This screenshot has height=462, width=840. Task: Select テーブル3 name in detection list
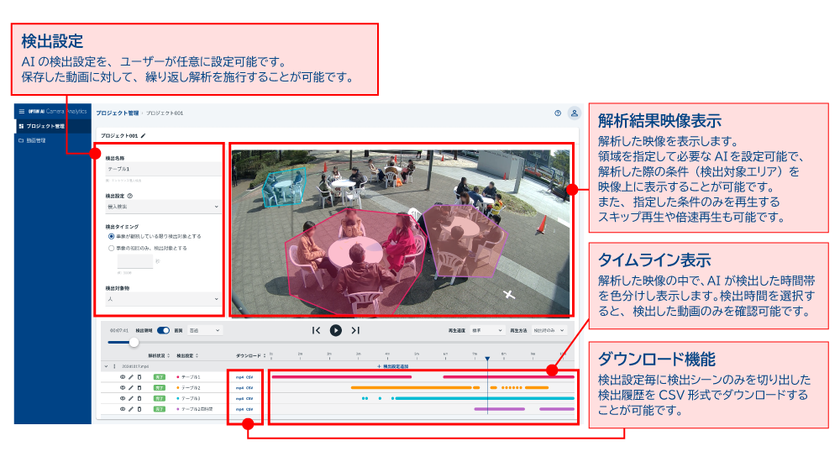point(191,399)
